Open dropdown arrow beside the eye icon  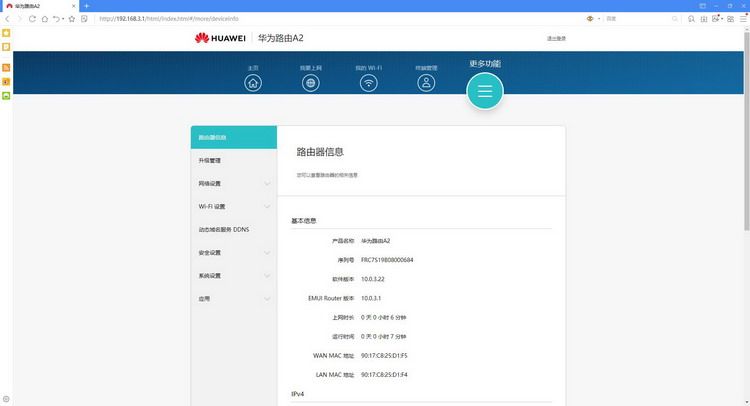(599, 19)
